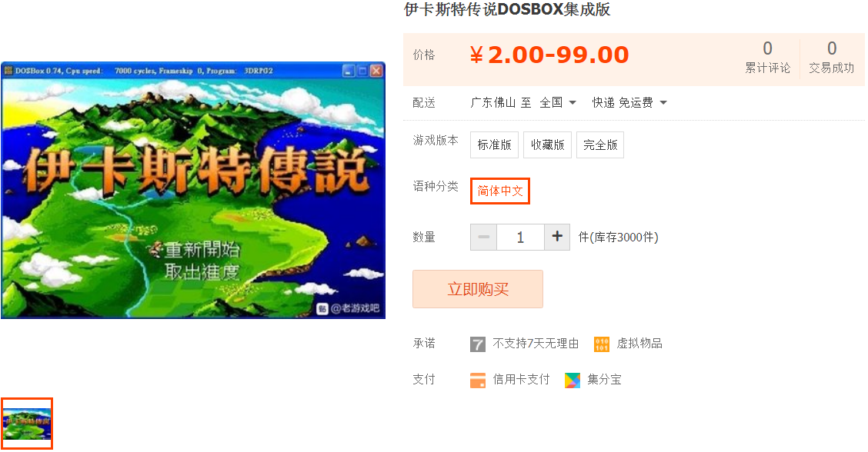Screen dimensions: 868x452
Task: Open the 累计评论 review count
Action: pyautogui.click(x=767, y=57)
